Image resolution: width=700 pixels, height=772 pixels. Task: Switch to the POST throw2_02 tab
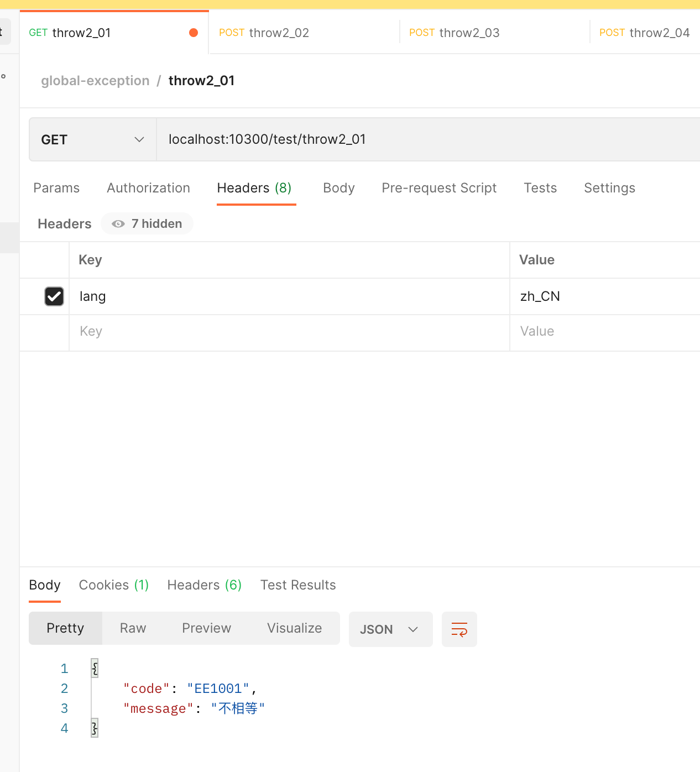coord(264,33)
